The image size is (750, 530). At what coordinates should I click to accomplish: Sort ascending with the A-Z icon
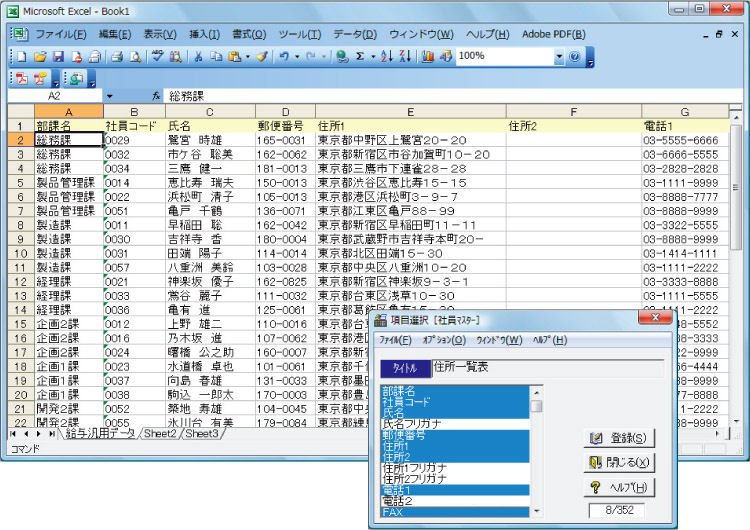[386, 57]
